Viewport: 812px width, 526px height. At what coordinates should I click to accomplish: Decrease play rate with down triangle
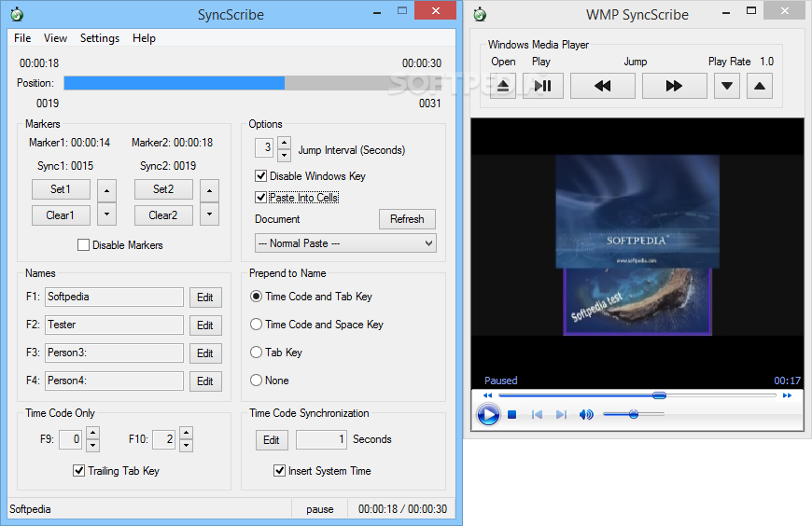click(727, 86)
